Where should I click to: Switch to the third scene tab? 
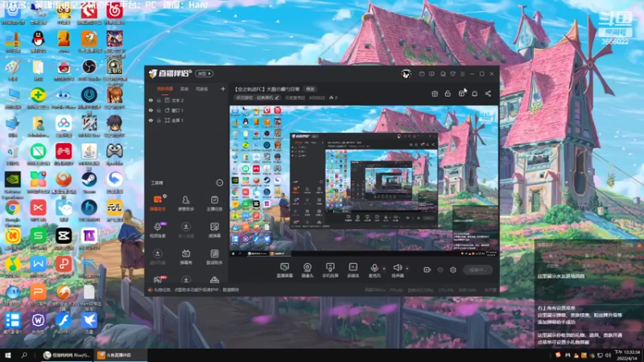(x=202, y=89)
